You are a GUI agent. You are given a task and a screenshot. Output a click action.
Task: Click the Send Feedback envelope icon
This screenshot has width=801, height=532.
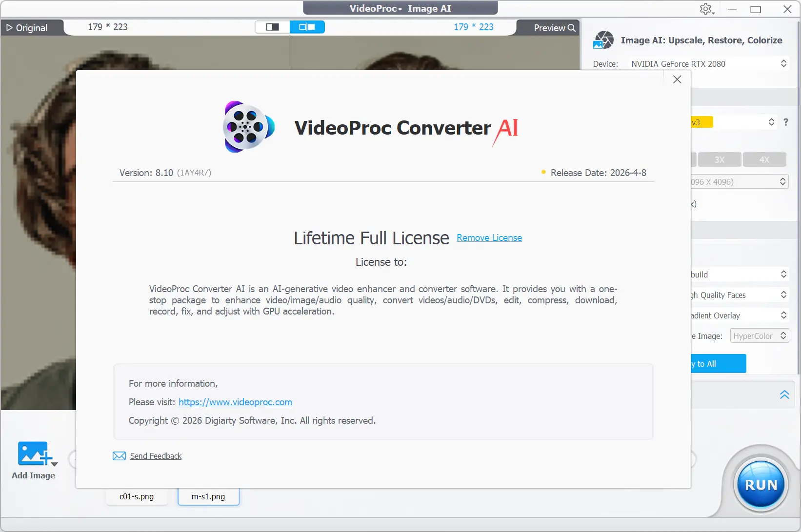coord(119,456)
